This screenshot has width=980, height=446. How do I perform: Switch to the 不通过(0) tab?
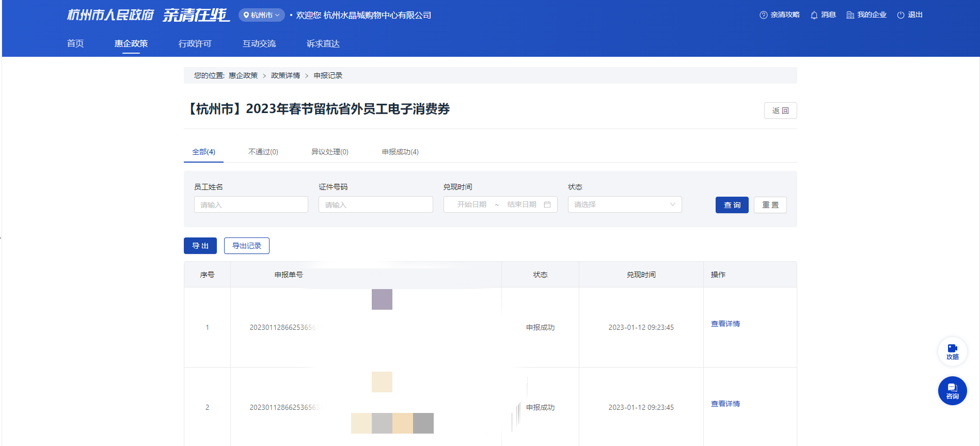263,152
